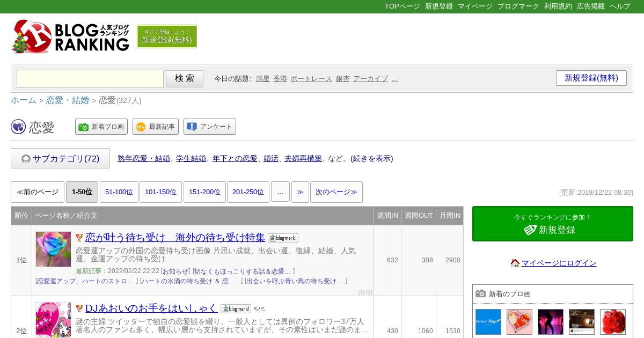Select the 101-150位 pagination tab

pos(160,192)
